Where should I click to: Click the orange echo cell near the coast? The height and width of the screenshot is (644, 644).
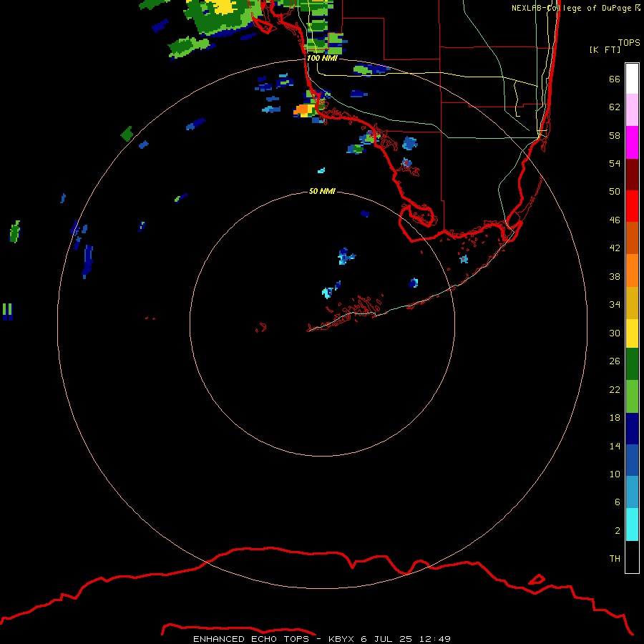click(303, 109)
